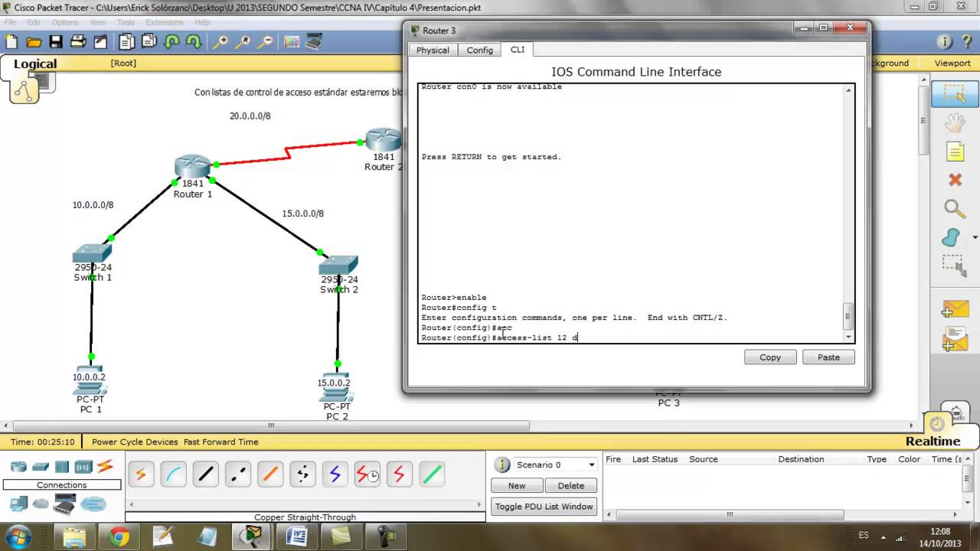
Task: Activate the Select tool in the right toolbar
Action: (x=954, y=94)
